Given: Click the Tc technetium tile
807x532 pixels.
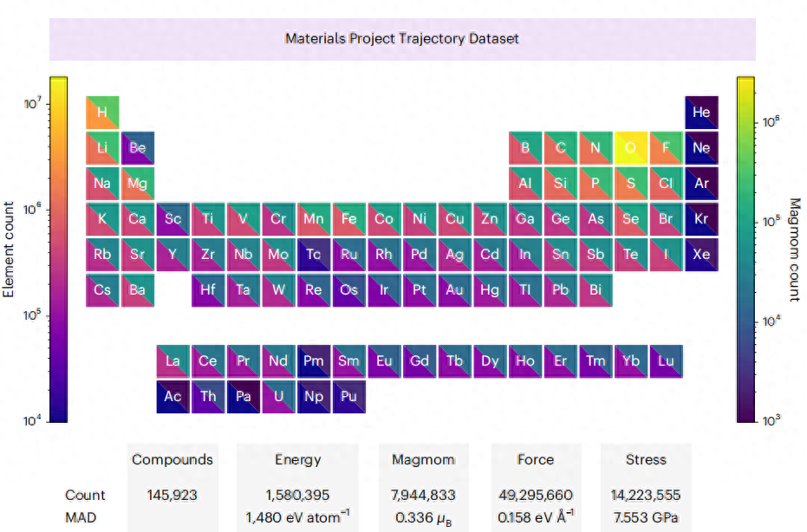Looking at the screenshot, I should click(x=314, y=254).
